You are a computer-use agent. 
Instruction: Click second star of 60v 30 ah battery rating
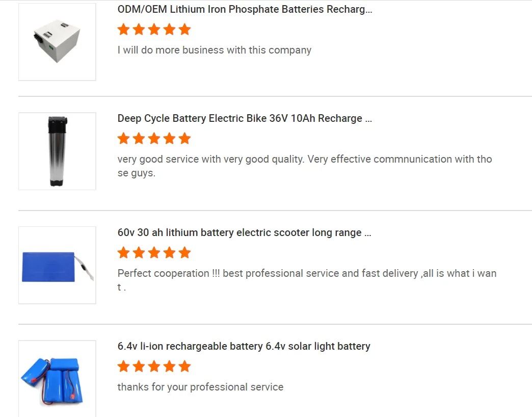click(139, 253)
